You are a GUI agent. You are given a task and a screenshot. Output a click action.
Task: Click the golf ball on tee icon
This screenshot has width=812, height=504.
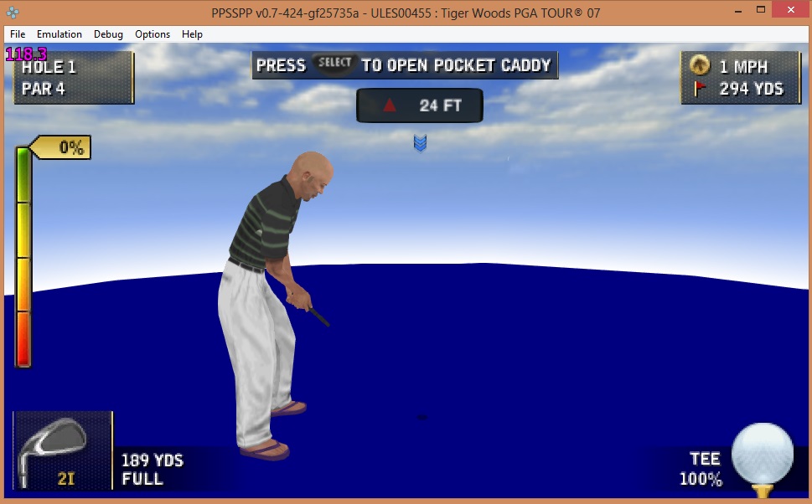coord(762,460)
